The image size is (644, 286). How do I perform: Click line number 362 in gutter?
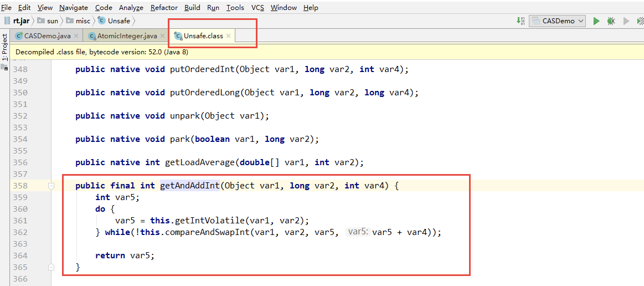[20, 233]
